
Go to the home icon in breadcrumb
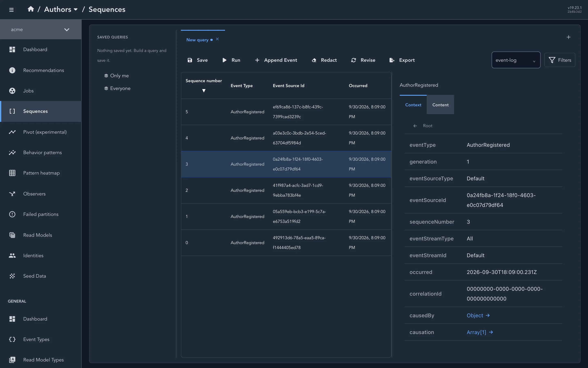31,9
